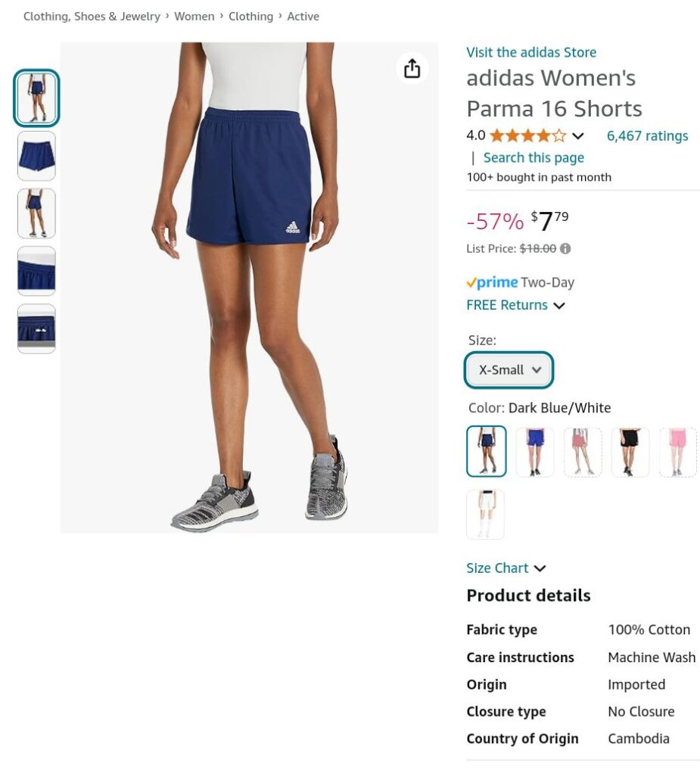This screenshot has width=700, height=775.
Task: Choose the pink shorts color option
Action: (x=677, y=452)
